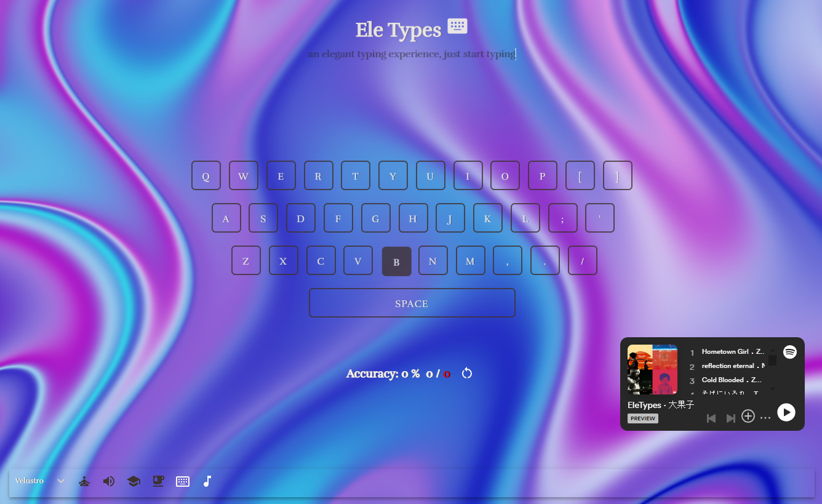Screen dimensions: 822x504
Task: Click the E key
Action: click(x=281, y=175)
